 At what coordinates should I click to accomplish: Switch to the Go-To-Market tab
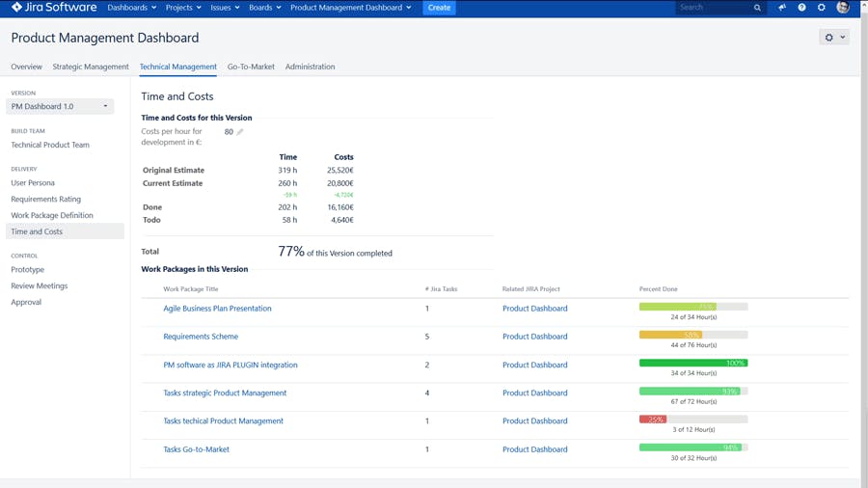[x=251, y=67]
